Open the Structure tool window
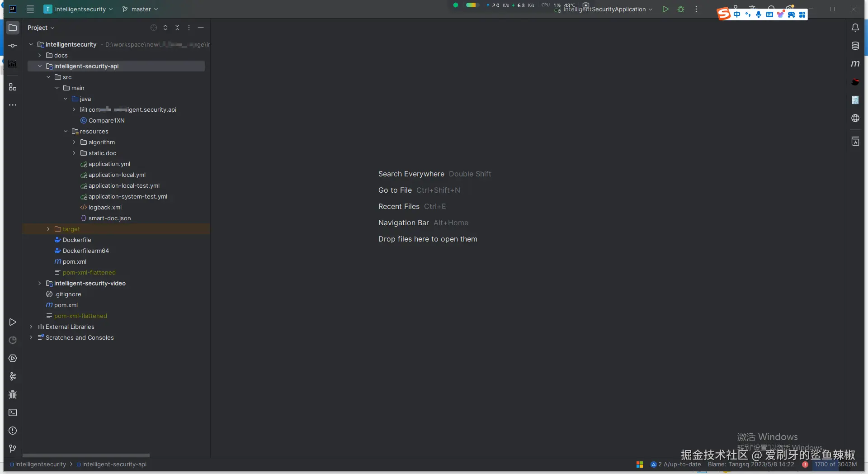This screenshot has width=868, height=474. pos(13,87)
